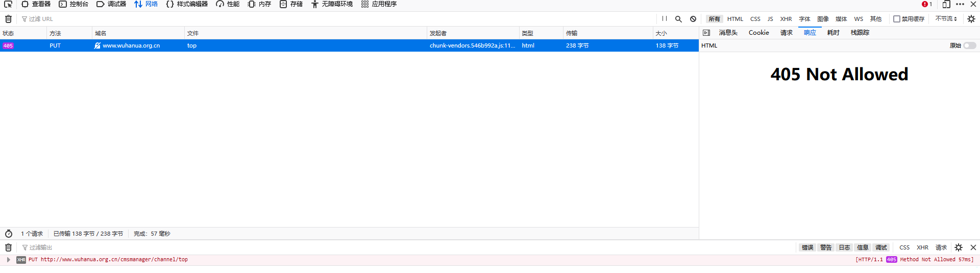Clear the network request list with trash icon
The image size is (980, 273).
8,19
